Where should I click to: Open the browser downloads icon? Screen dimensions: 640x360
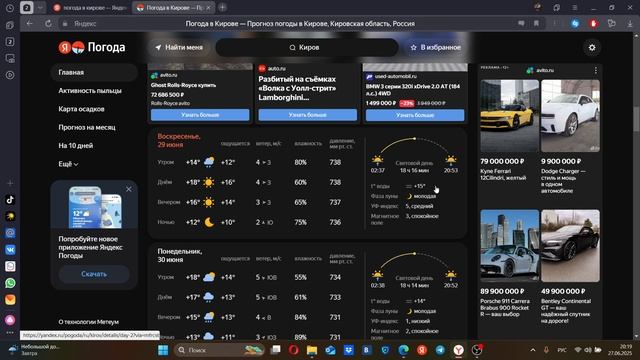click(630, 24)
